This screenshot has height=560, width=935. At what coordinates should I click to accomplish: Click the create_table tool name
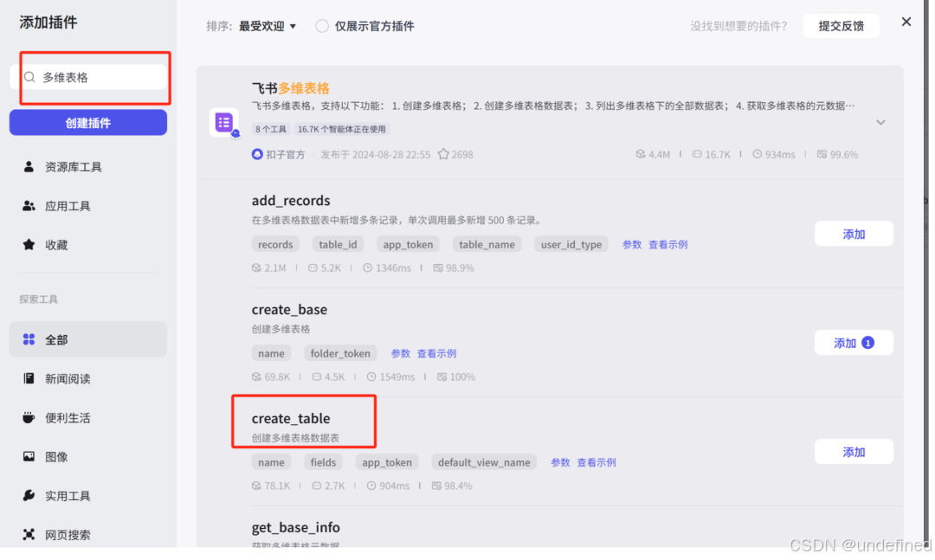pos(290,419)
